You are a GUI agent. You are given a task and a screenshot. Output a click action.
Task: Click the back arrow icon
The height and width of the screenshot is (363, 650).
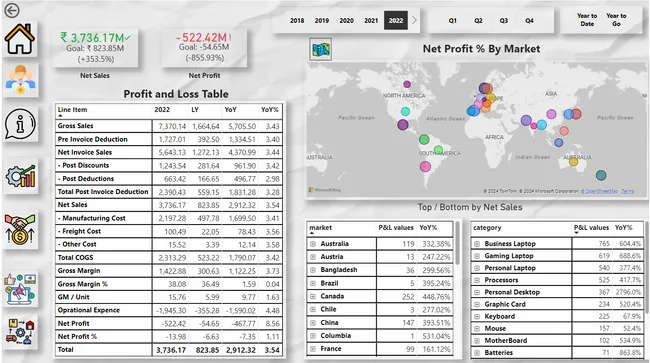coord(12,10)
